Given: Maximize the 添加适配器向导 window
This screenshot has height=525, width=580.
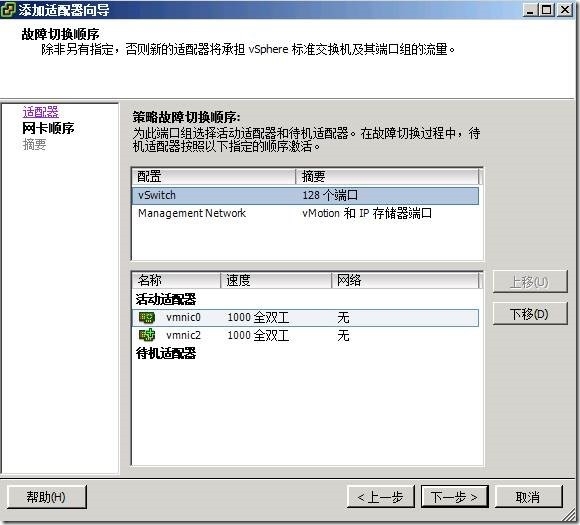Looking at the screenshot, I should coord(547,10).
